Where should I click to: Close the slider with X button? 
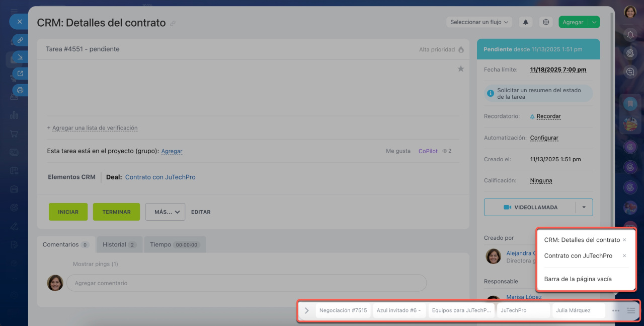tap(20, 22)
